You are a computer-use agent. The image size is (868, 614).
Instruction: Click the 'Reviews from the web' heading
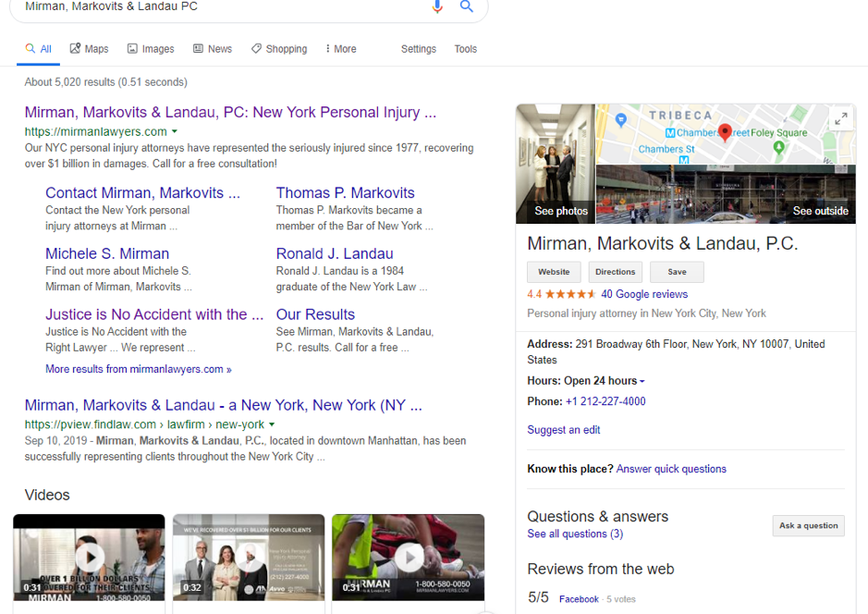point(601,570)
